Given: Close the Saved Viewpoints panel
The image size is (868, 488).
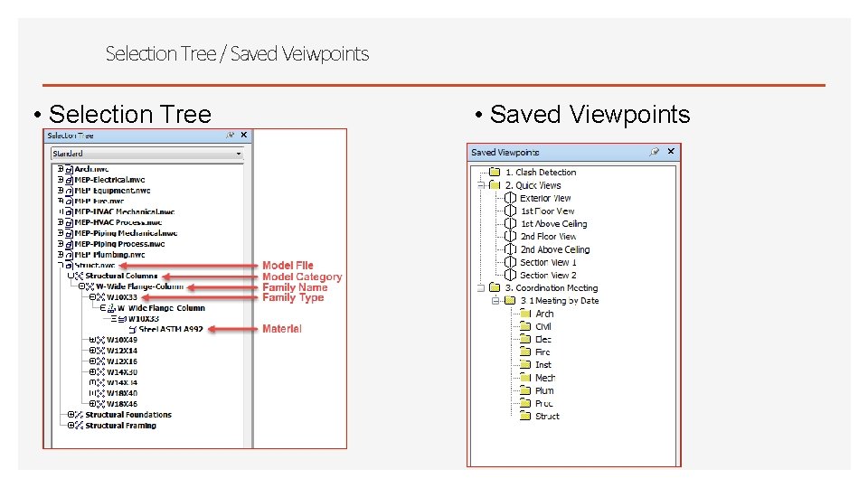Looking at the screenshot, I should (671, 151).
